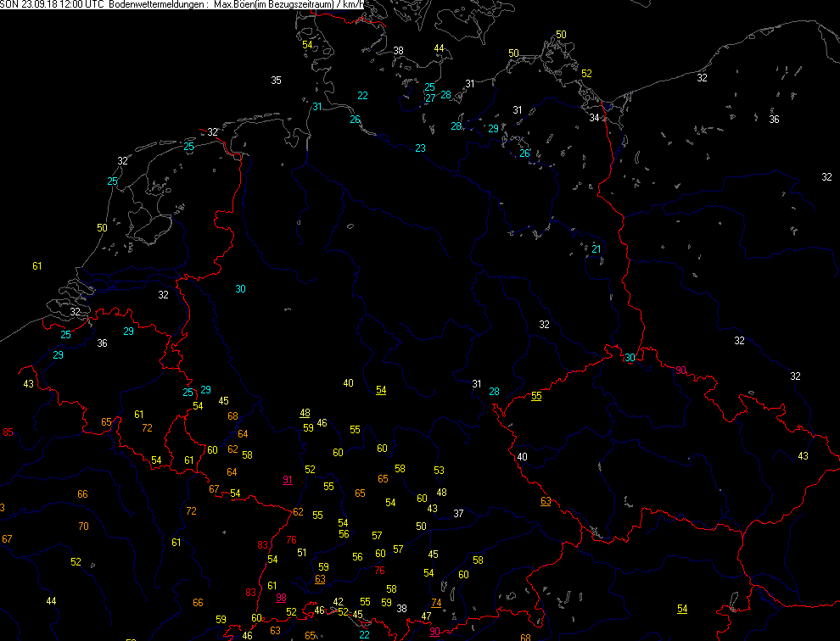Click the white 51 station reading
This screenshot has width=840, height=641.
(x=301, y=553)
